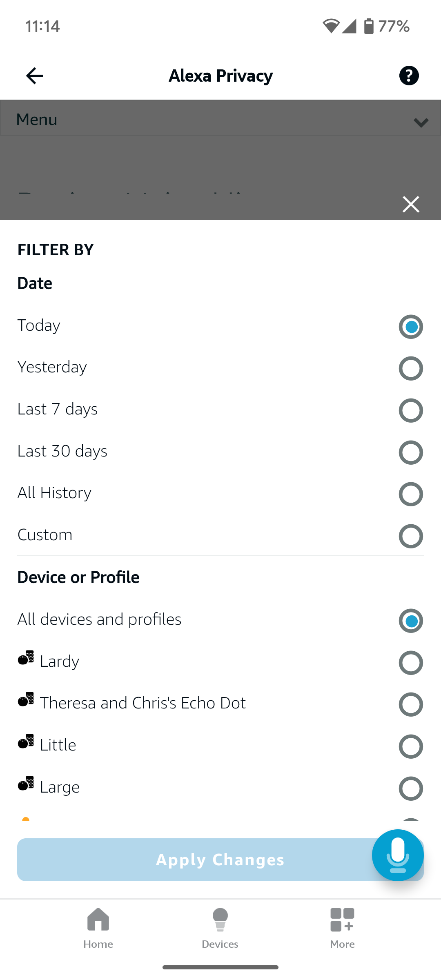Image resolution: width=441 pixels, height=980 pixels.
Task: Go to the Home tab
Action: coord(98,928)
